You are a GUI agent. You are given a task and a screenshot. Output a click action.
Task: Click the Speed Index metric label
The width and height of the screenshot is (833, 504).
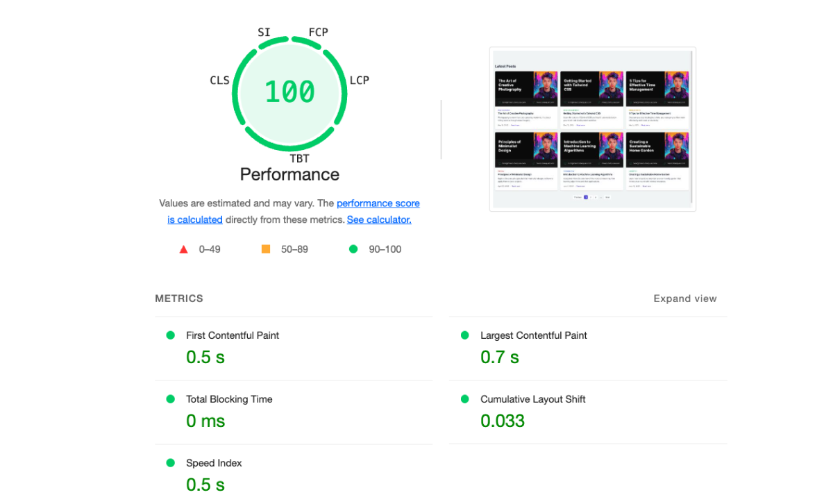(x=214, y=463)
